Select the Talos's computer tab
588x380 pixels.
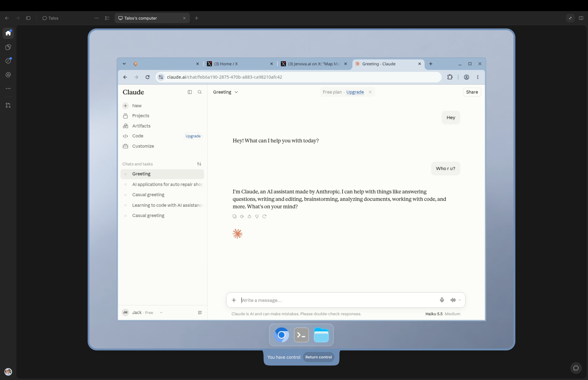point(152,18)
